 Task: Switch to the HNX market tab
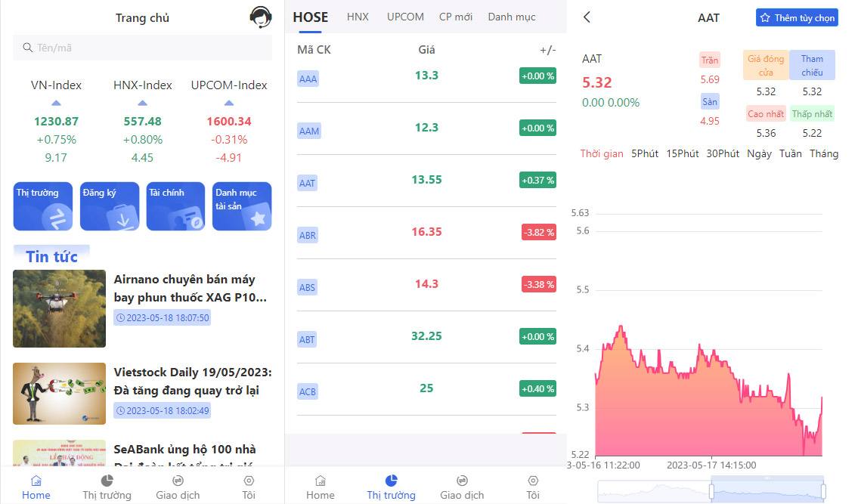358,17
